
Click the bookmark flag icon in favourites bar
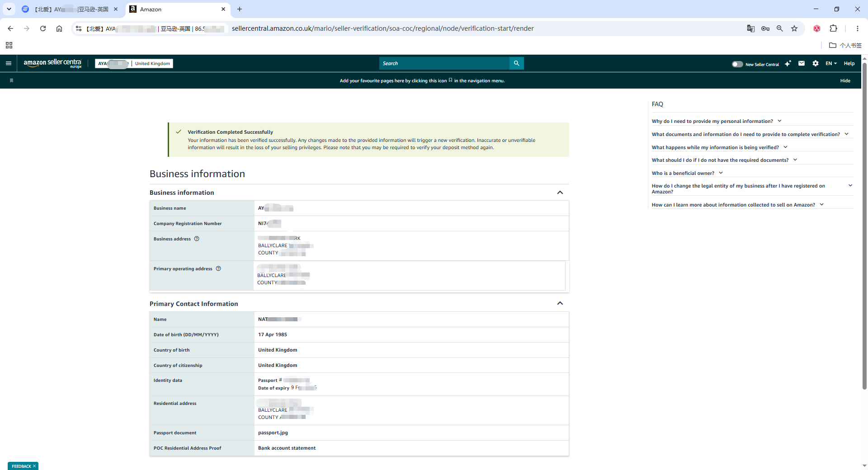11,80
